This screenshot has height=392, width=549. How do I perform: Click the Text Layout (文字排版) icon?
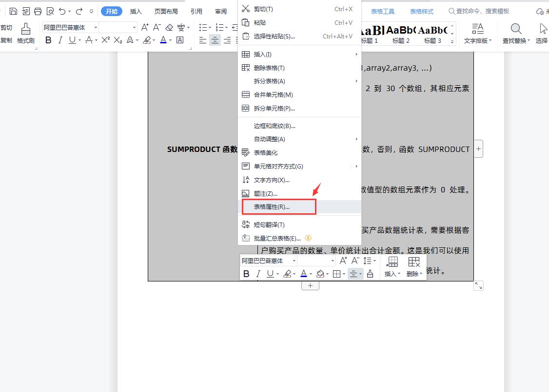coord(478,34)
